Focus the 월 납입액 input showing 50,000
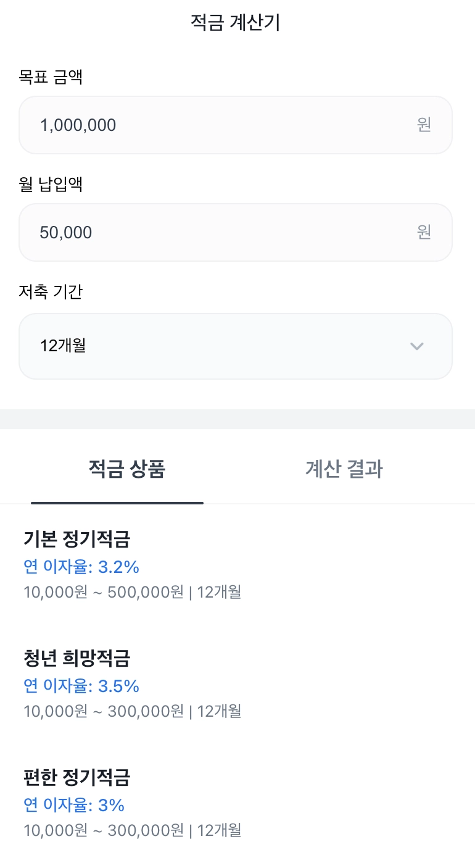This screenshot has height=868, width=475. tap(222, 233)
